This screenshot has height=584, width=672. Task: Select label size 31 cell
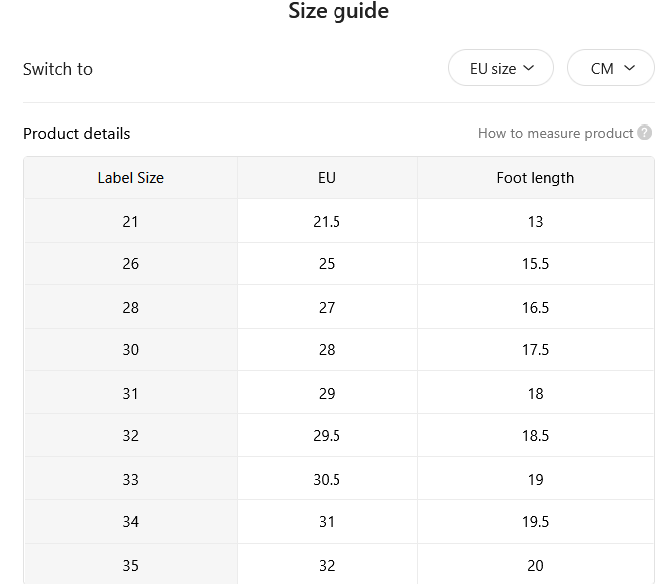[x=131, y=393]
